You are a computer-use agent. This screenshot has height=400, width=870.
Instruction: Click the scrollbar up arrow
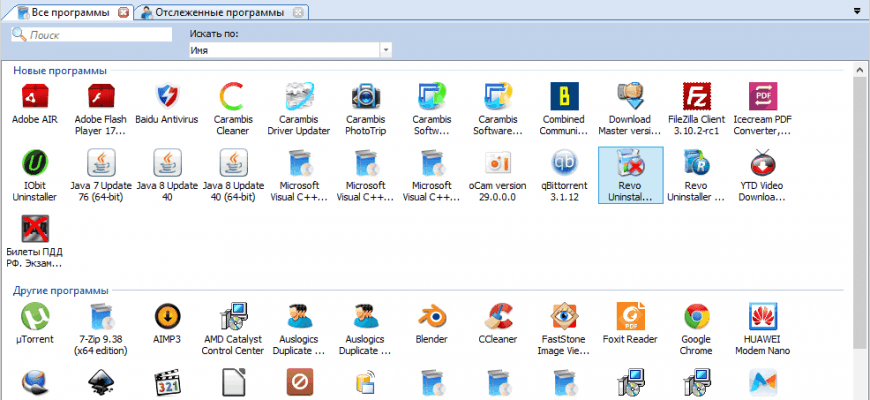click(859, 71)
